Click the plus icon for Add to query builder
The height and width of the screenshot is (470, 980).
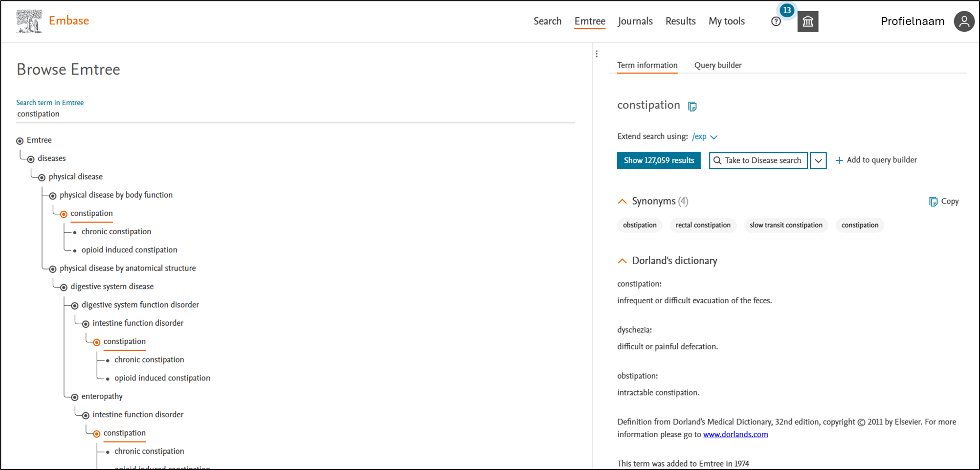tap(839, 160)
